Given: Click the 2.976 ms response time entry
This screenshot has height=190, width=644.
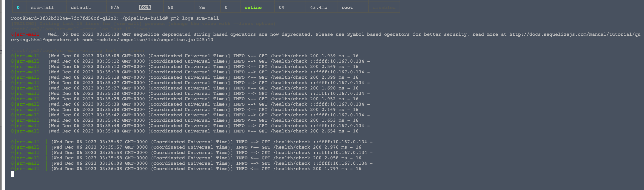Looking at the screenshot, I should (x=335, y=147).
